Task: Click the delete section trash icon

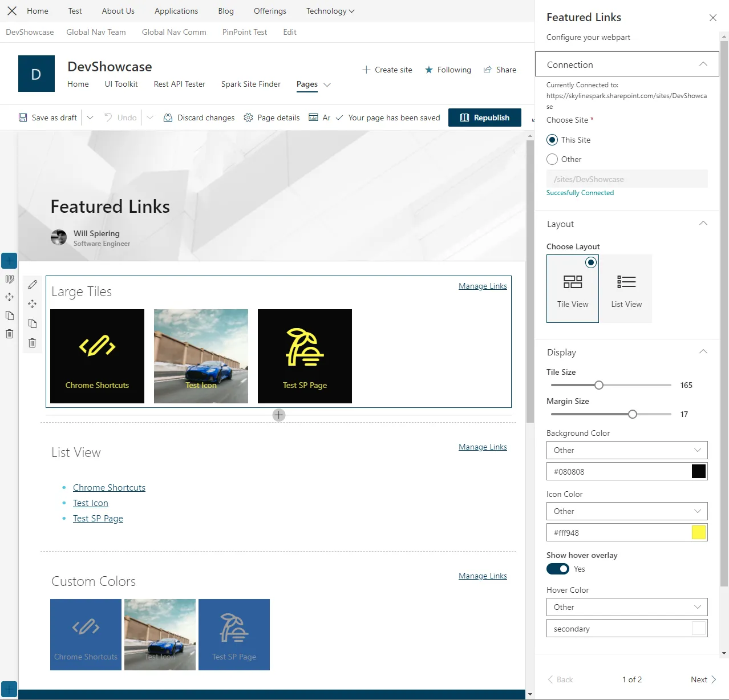Action: tap(10, 334)
